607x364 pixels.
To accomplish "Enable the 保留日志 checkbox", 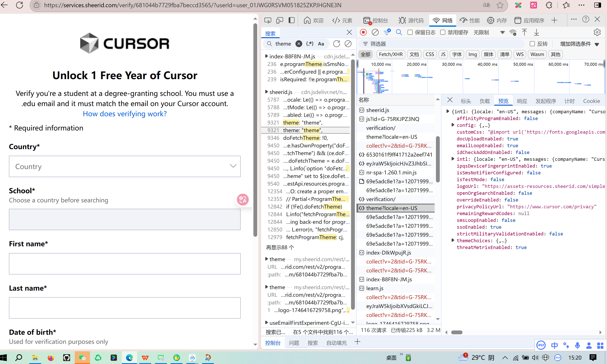I will coord(410,32).
